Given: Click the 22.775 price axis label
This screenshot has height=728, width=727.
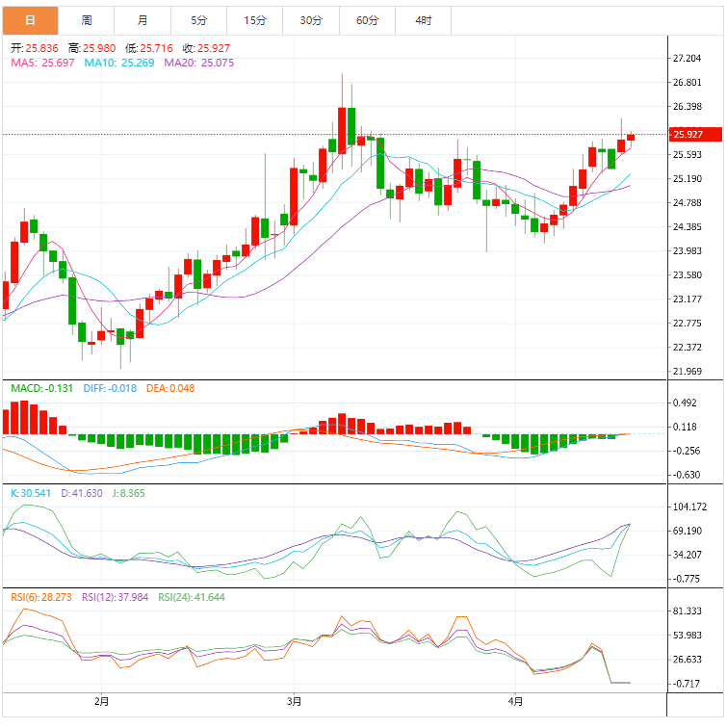Looking at the screenshot, I should (688, 324).
